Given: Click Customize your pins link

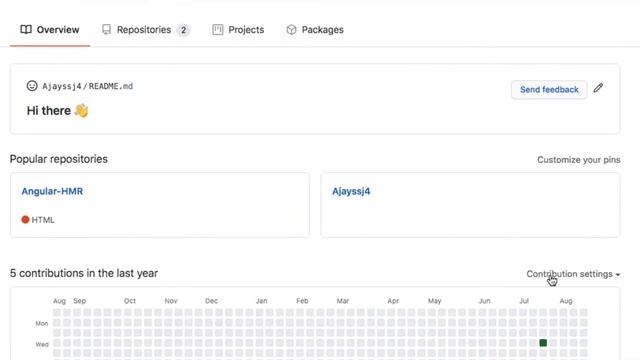Looking at the screenshot, I should pyautogui.click(x=579, y=160).
